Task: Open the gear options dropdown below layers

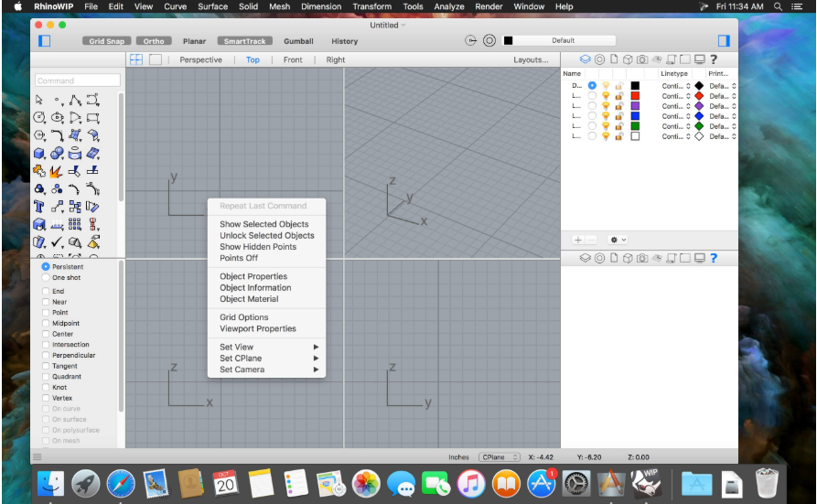Action: (618, 240)
